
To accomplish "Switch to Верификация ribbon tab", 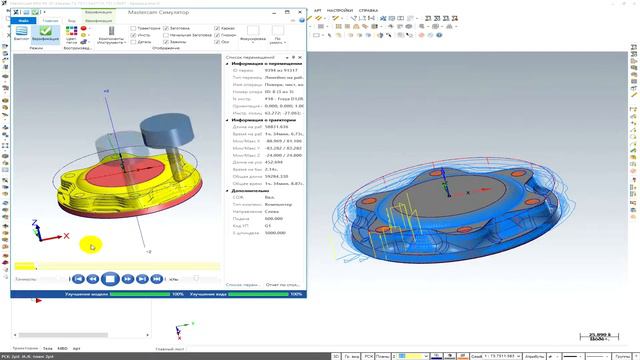I will tap(98, 20).
